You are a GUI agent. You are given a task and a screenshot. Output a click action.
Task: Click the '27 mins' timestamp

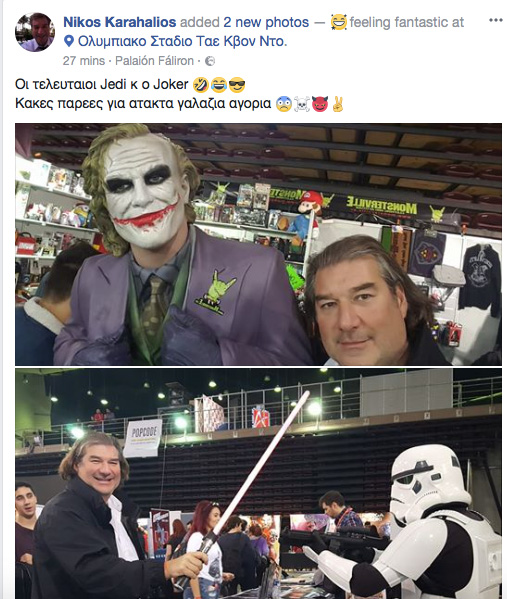coord(84,61)
